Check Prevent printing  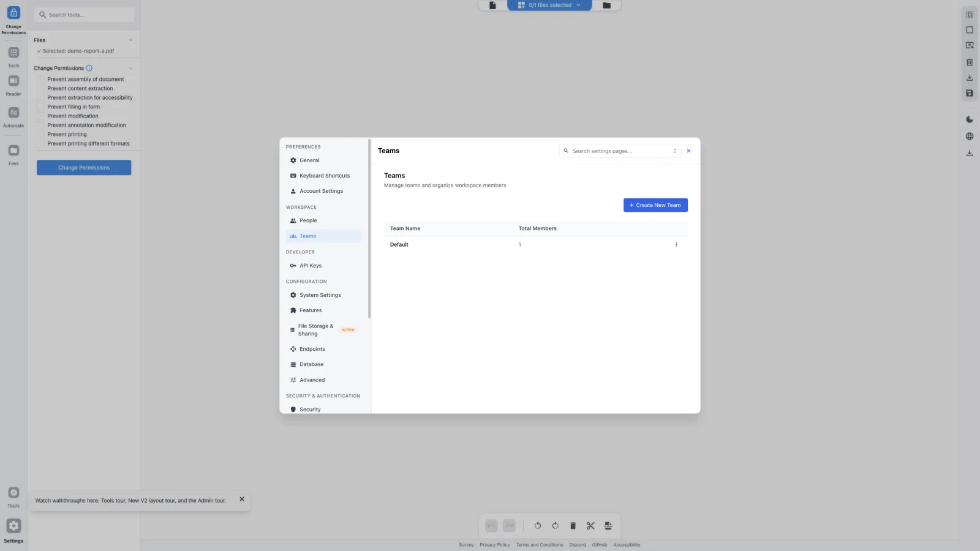41,134
